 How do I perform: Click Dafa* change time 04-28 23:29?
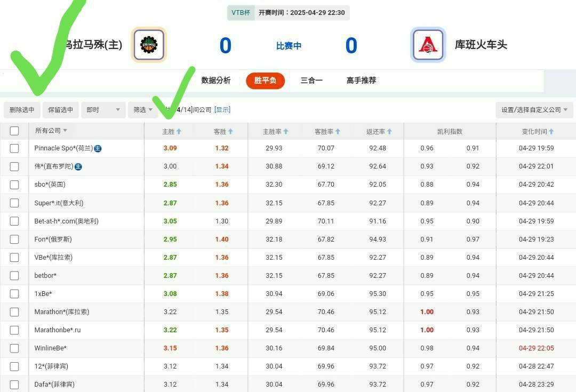(537, 385)
